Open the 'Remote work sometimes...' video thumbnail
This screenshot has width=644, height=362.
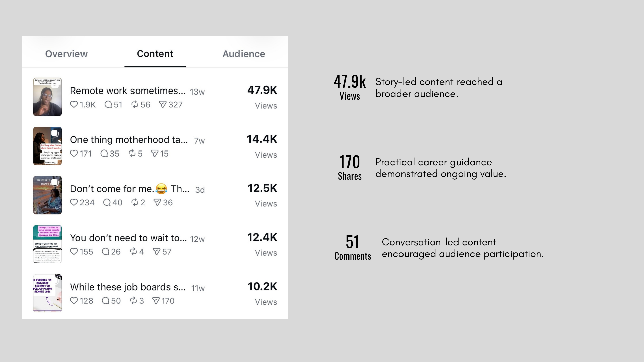[47, 97]
